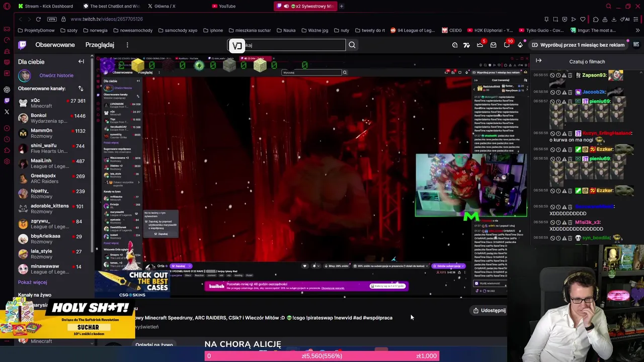Open Twitch notifications with badge 10

(x=507, y=45)
